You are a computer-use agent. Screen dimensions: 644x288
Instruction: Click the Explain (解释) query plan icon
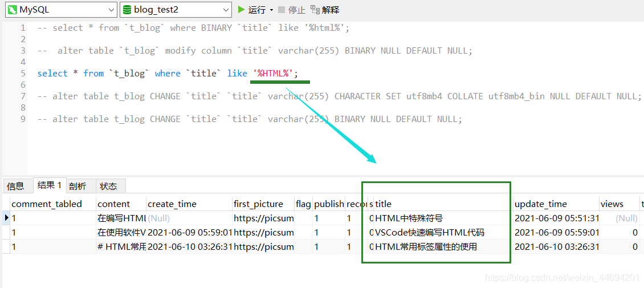coord(315,10)
